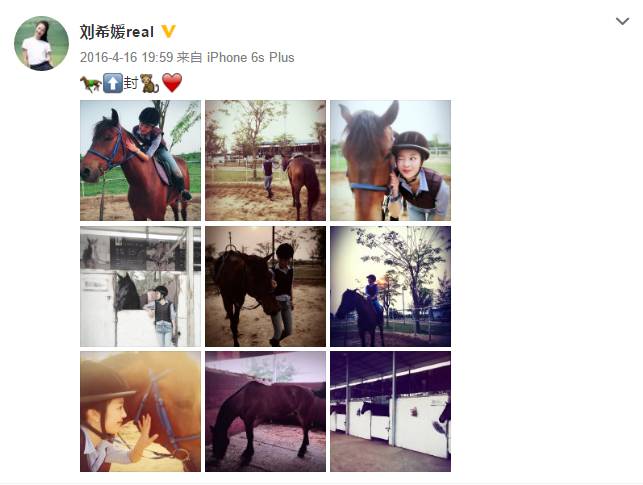The height and width of the screenshot is (485, 643).
Task: Open the warm-toned close-up petting horse photo
Action: pos(141,411)
